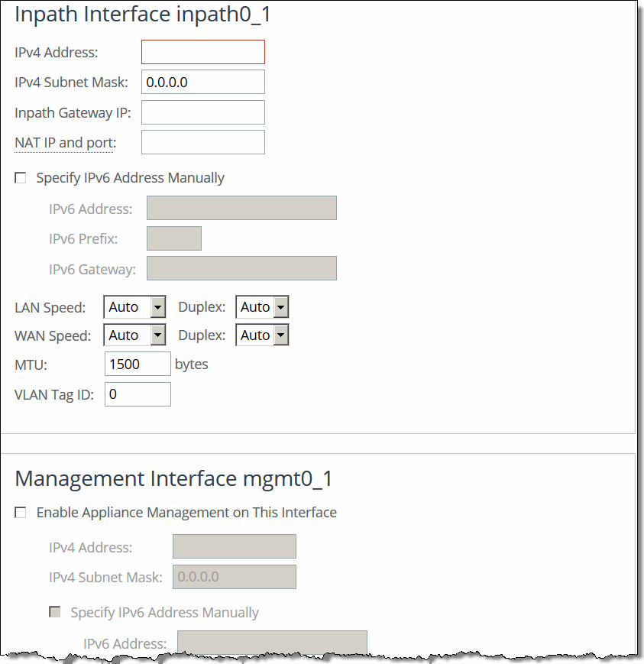The image size is (644, 664).
Task: Select the MTU field containing 1500
Action: [x=138, y=364]
